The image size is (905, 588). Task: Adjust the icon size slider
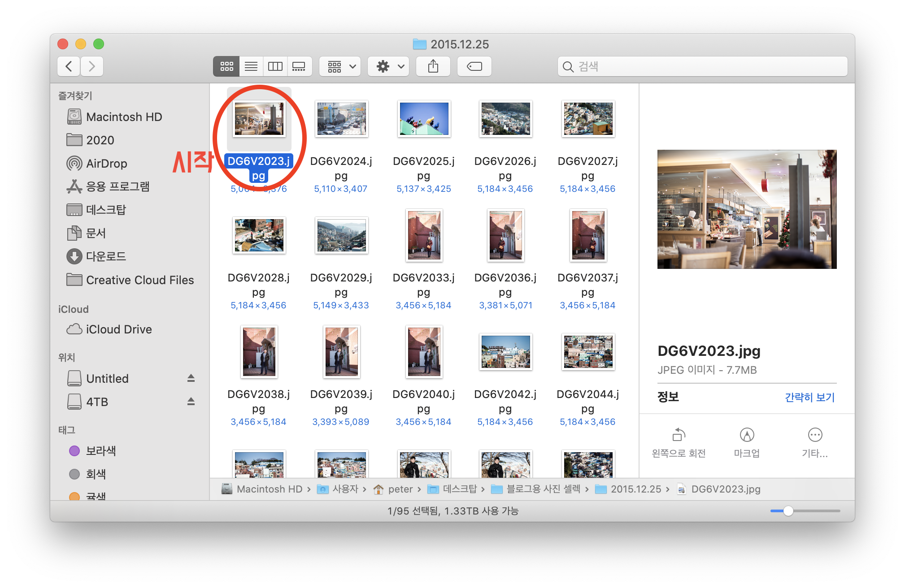click(x=788, y=511)
